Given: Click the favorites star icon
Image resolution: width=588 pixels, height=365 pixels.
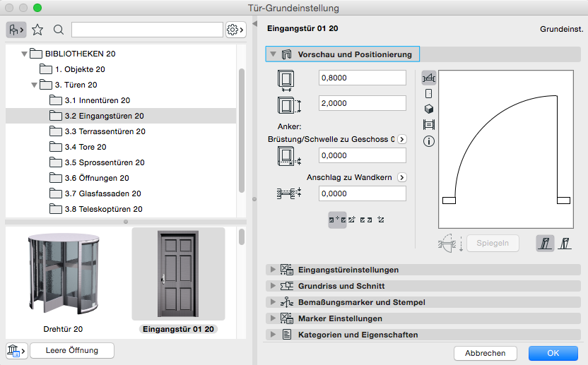Looking at the screenshot, I should tap(37, 30).
